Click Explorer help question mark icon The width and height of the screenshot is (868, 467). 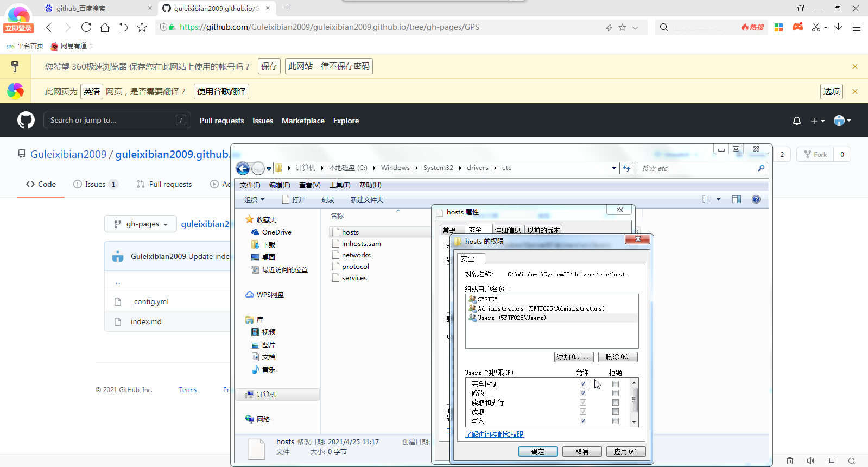tap(756, 199)
